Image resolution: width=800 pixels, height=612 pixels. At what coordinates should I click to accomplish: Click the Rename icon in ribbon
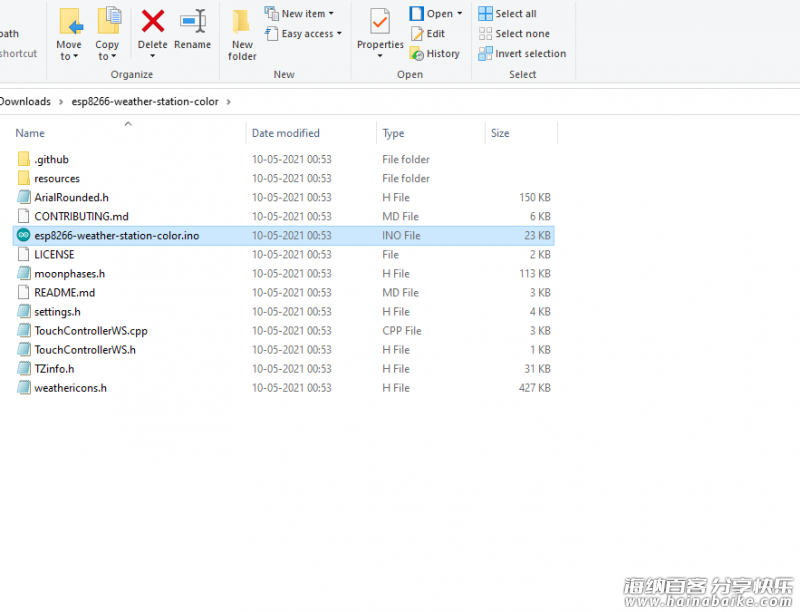192,21
